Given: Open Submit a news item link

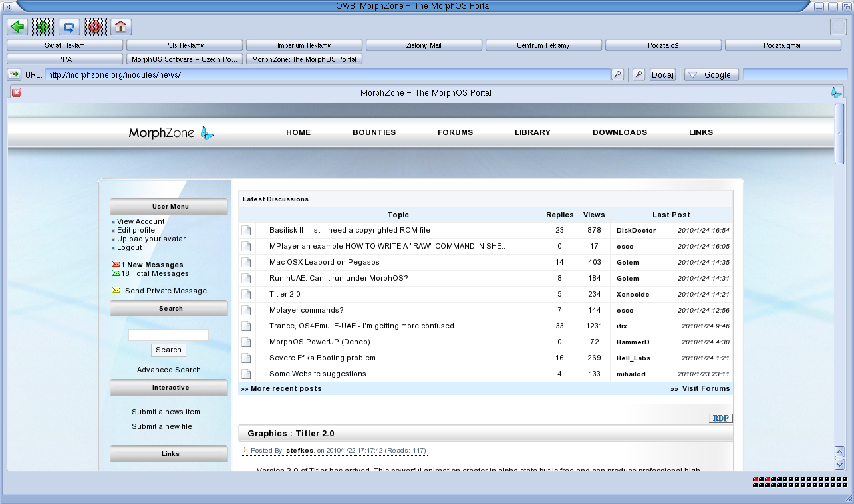Looking at the screenshot, I should click(x=166, y=412).
